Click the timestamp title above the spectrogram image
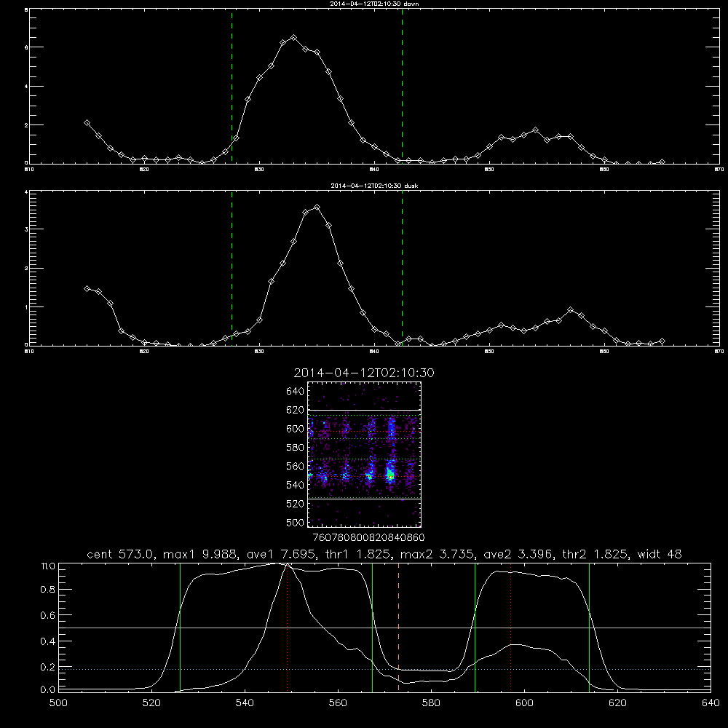Viewport: 728px width, 728px height. pyautogui.click(x=364, y=373)
